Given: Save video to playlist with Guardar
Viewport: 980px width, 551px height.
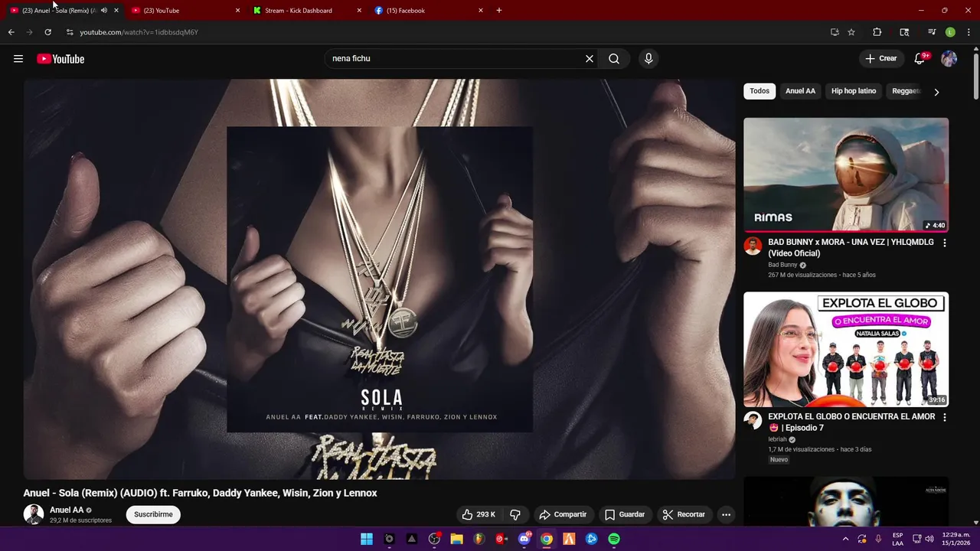Looking at the screenshot, I should pos(625,514).
